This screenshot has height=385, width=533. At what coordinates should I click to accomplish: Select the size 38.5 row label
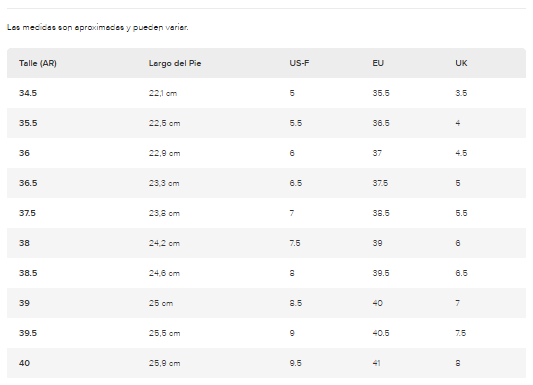coord(28,273)
